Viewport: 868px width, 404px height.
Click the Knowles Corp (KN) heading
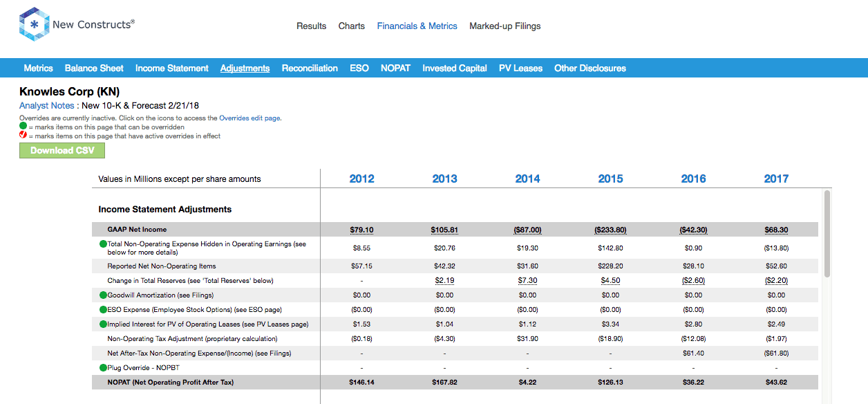point(70,92)
